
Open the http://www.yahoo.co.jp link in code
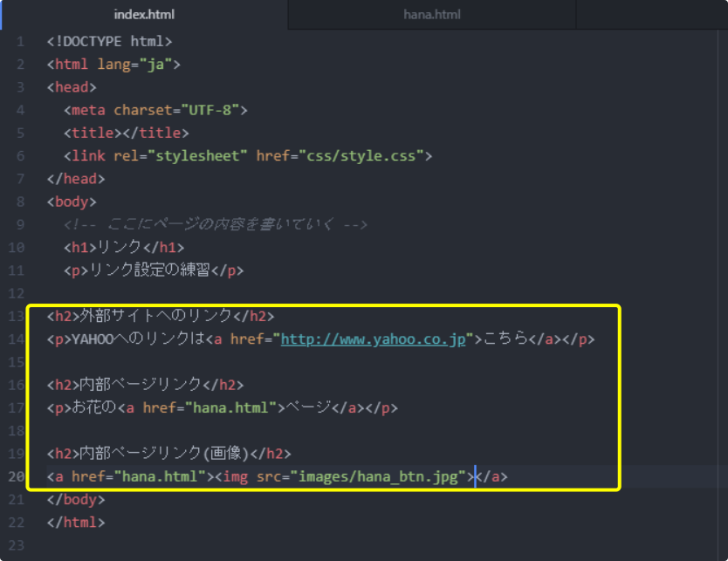(x=373, y=339)
